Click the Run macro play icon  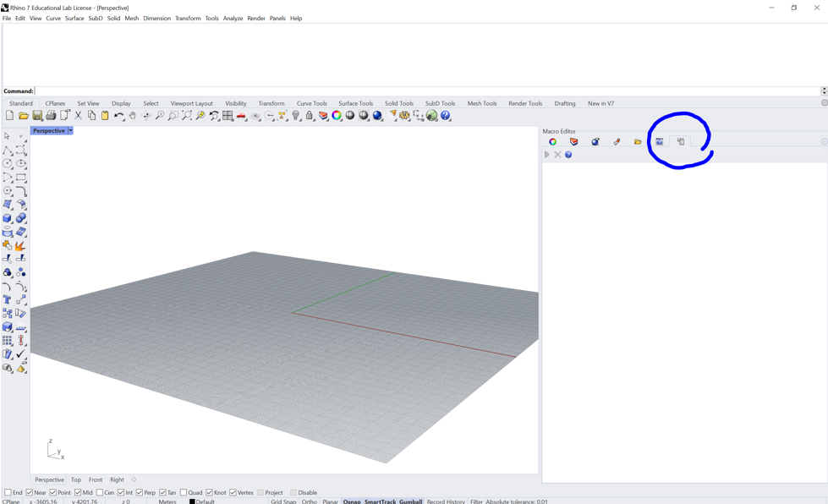click(547, 155)
